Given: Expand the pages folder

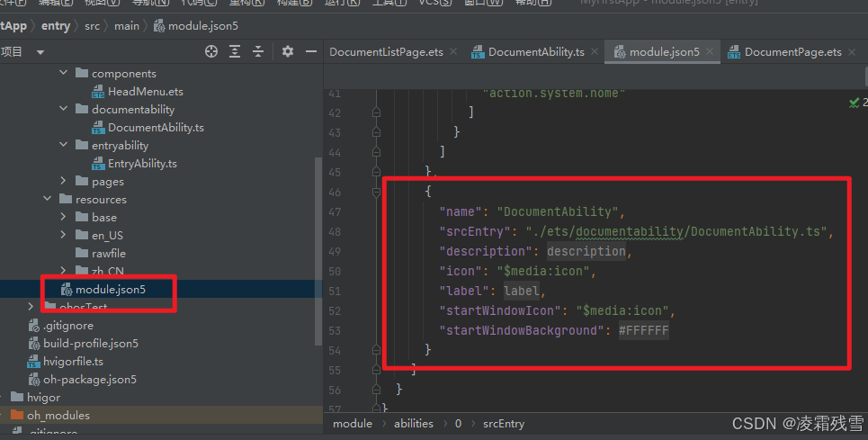Looking at the screenshot, I should point(63,181).
